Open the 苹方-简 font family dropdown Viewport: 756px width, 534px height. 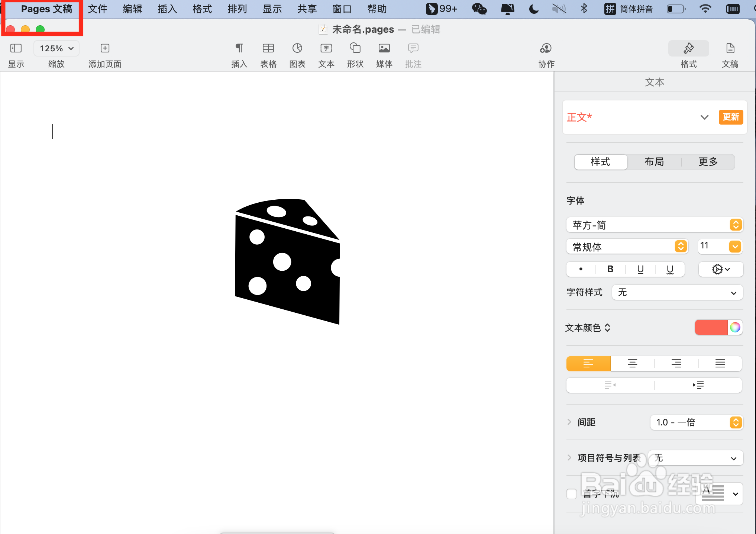click(x=655, y=225)
